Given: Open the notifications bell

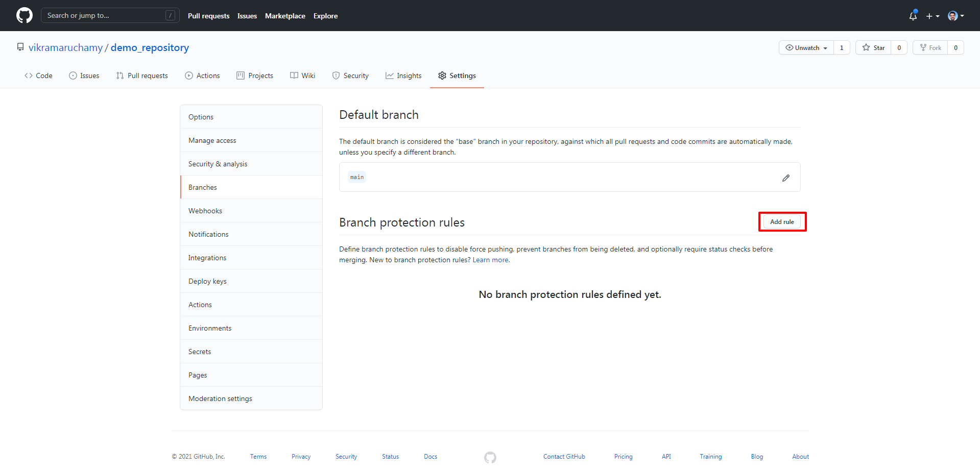Looking at the screenshot, I should 913,16.
